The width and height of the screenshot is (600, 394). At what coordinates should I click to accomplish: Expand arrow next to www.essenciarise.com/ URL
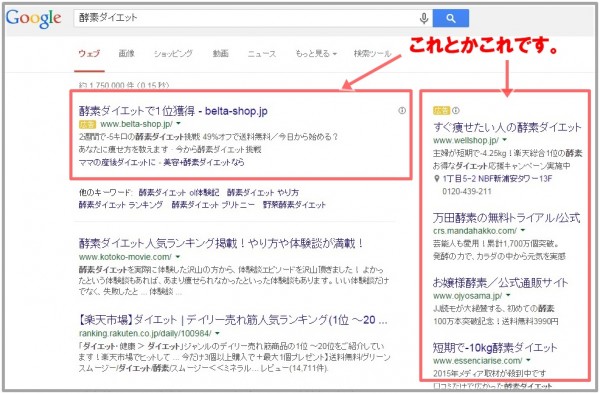click(528, 360)
